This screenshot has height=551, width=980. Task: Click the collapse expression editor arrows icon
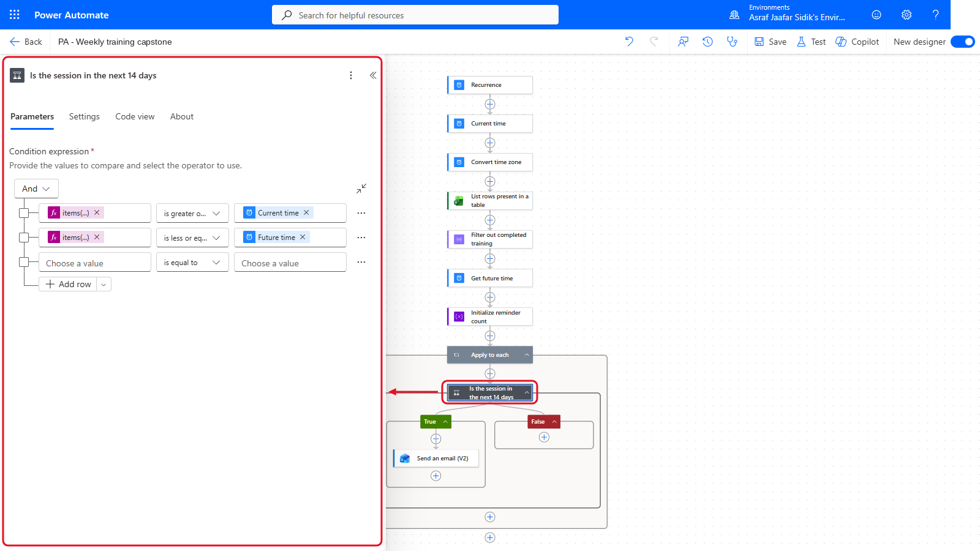(x=361, y=189)
